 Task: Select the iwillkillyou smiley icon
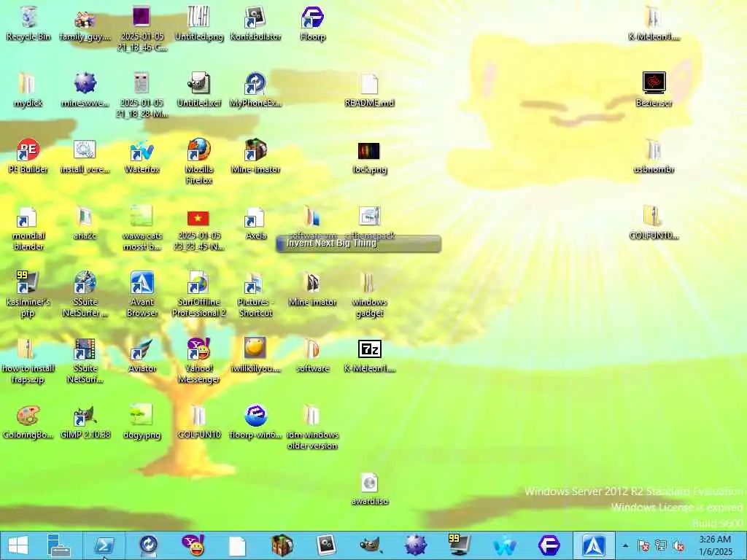click(x=255, y=355)
